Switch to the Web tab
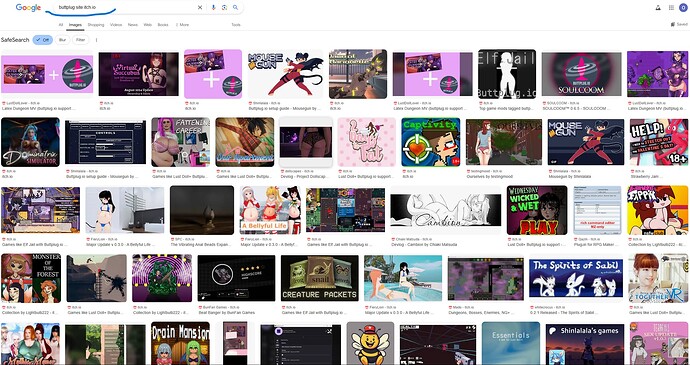The width and height of the screenshot is (690, 365). pos(148,25)
